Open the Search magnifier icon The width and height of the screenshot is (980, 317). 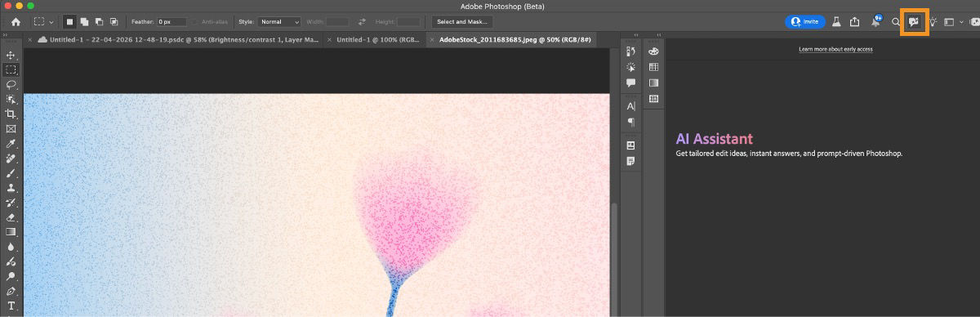tap(896, 22)
